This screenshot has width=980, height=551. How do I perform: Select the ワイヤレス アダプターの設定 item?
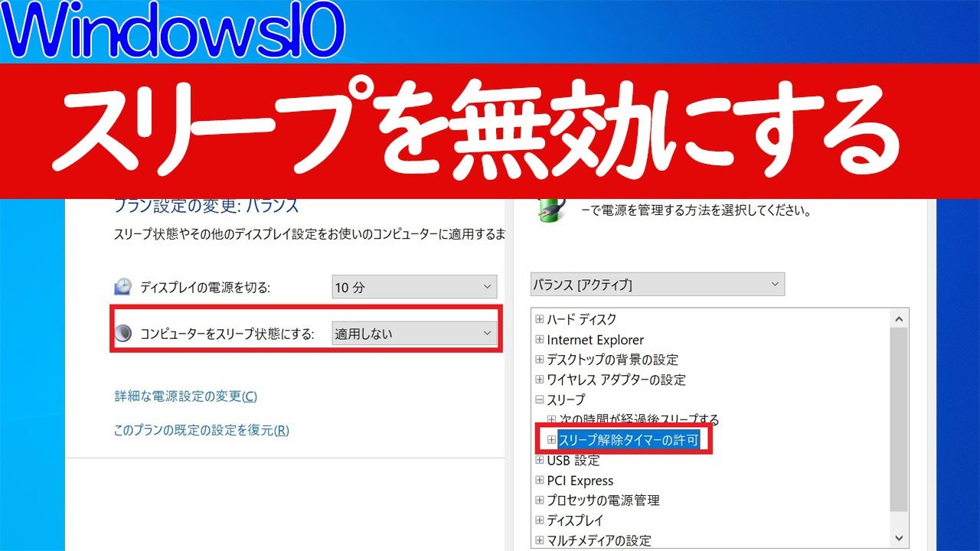pyautogui.click(x=616, y=380)
